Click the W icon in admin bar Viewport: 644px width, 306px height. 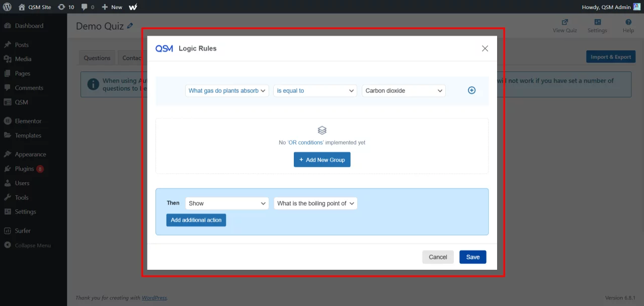pyautogui.click(x=133, y=7)
